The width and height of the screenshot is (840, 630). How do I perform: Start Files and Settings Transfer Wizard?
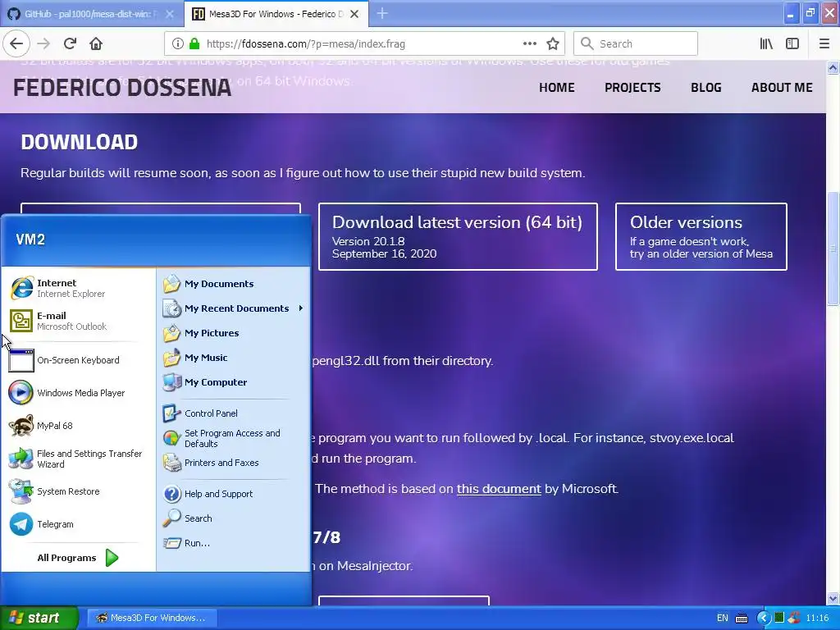[78, 459]
